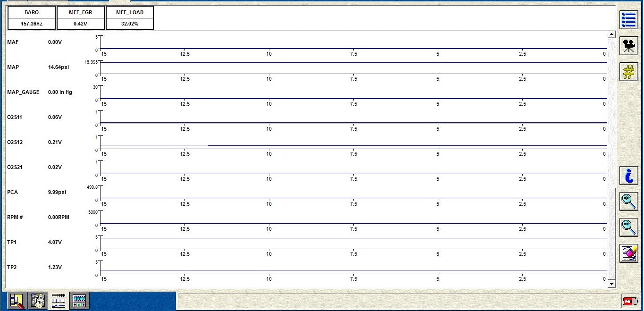The image size is (644, 311).
Task: Select the TP1 parameter label
Action: pos(12,242)
